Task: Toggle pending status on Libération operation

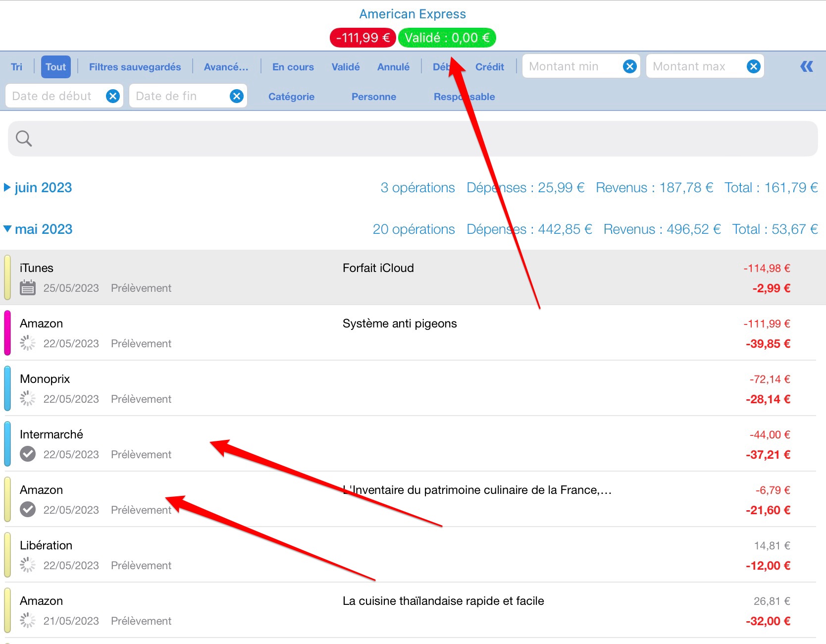Action: tap(28, 565)
